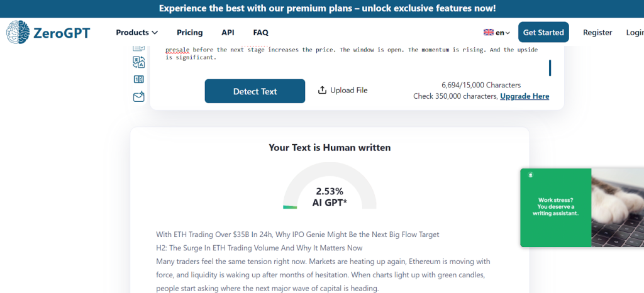Open the Register link
644x293 pixels.
(597, 33)
